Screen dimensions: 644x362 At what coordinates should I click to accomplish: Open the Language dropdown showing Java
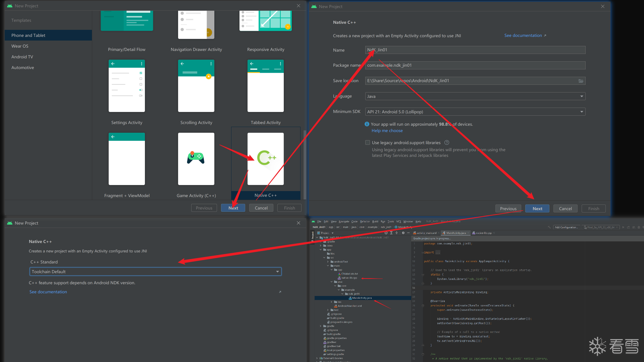click(x=475, y=96)
